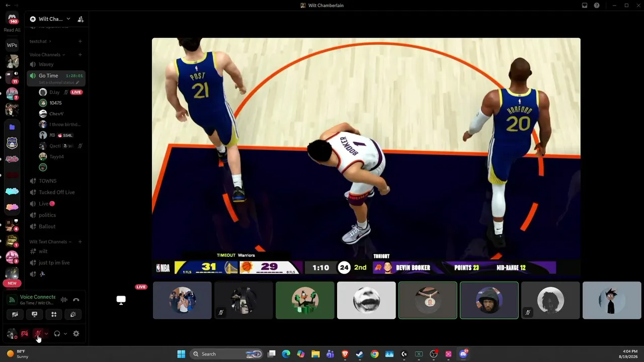644x362 pixels.
Task: Open the weather widget showing 88°F Sunny
Action: pyautogui.click(x=17, y=354)
